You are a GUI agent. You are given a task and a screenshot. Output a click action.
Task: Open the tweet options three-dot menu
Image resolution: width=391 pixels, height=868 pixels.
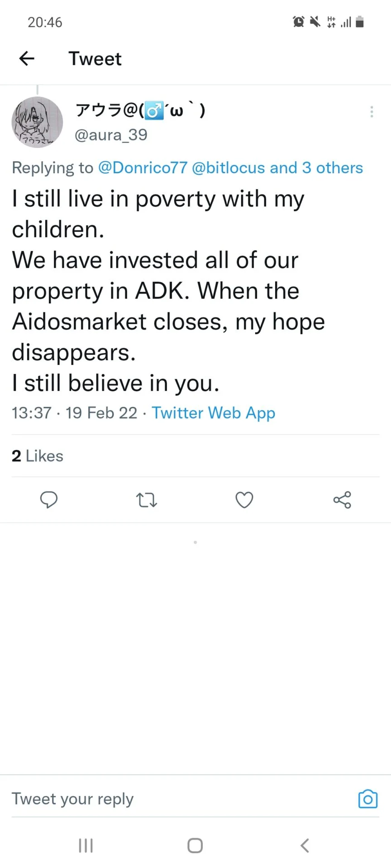coord(371,112)
